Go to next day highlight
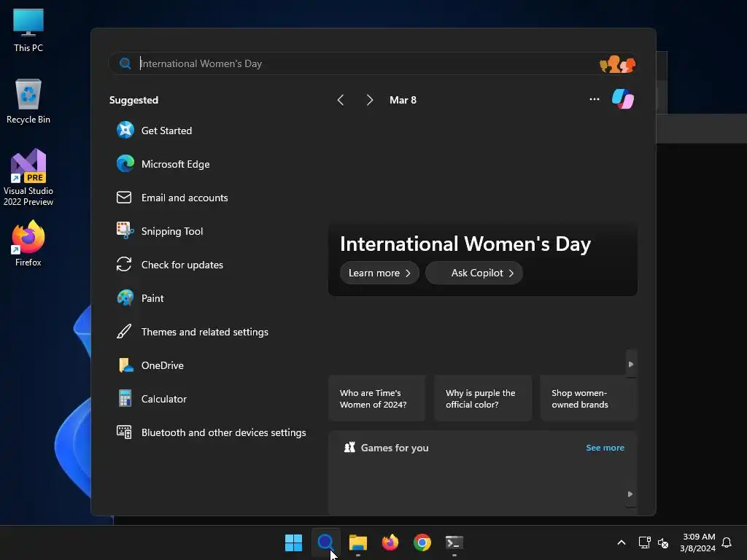The image size is (747, 560). [369, 99]
